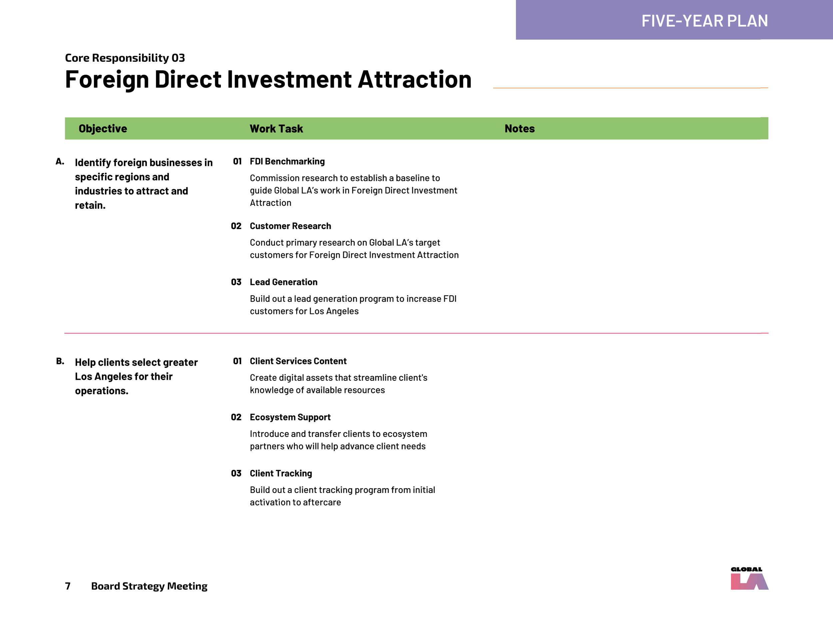Click the 'Commission research to establish a baseline' text
Screen dimensions: 833x644
[x=354, y=190]
